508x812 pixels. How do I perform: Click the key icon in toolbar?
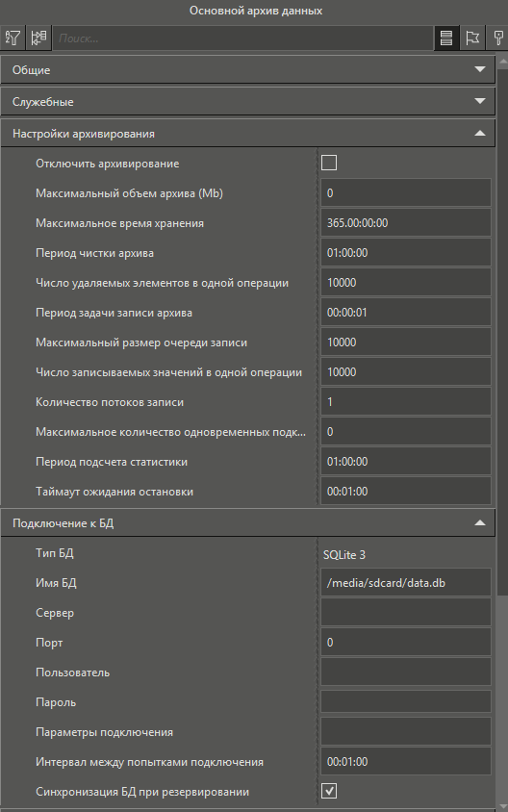click(x=498, y=38)
